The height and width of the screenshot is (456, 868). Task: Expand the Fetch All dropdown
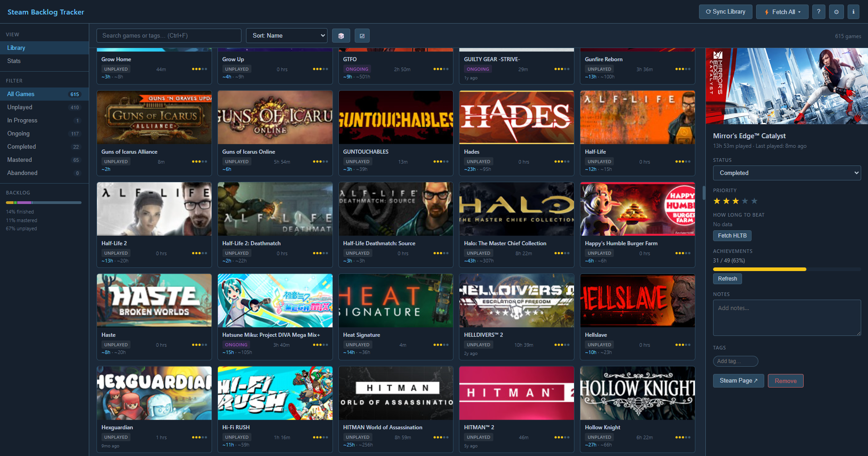coord(782,12)
